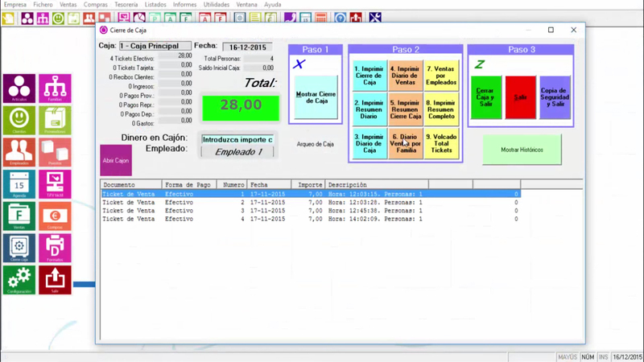
Task: Open the Empresa menu
Action: click(15, 5)
